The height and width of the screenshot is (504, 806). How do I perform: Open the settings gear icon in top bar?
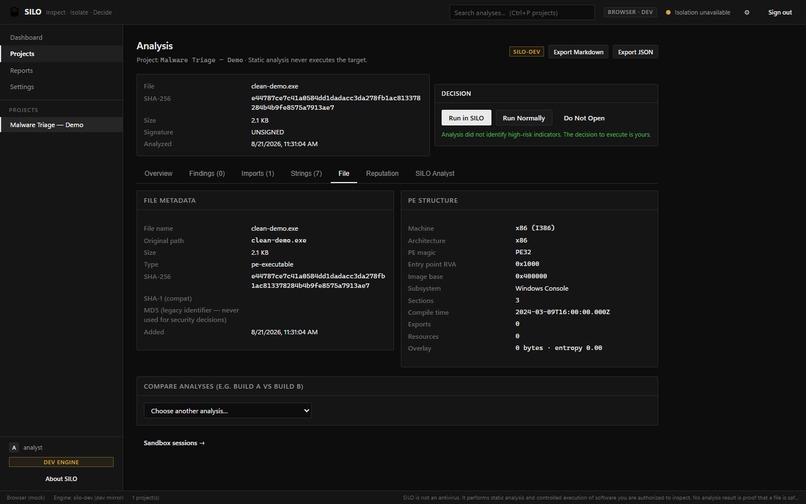[x=747, y=12]
